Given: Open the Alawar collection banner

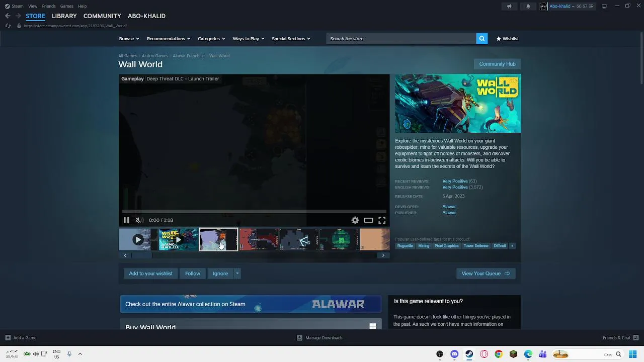Looking at the screenshot, I should tap(251, 304).
